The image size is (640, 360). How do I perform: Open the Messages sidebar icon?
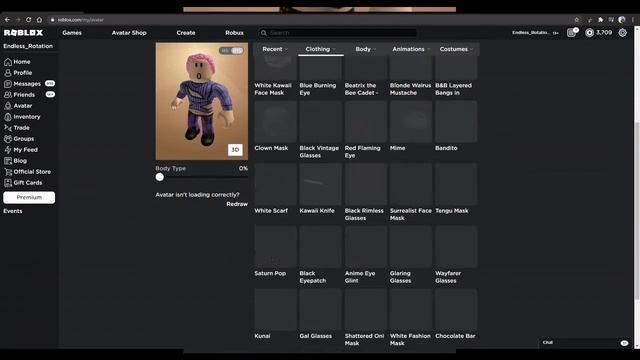click(x=8, y=84)
